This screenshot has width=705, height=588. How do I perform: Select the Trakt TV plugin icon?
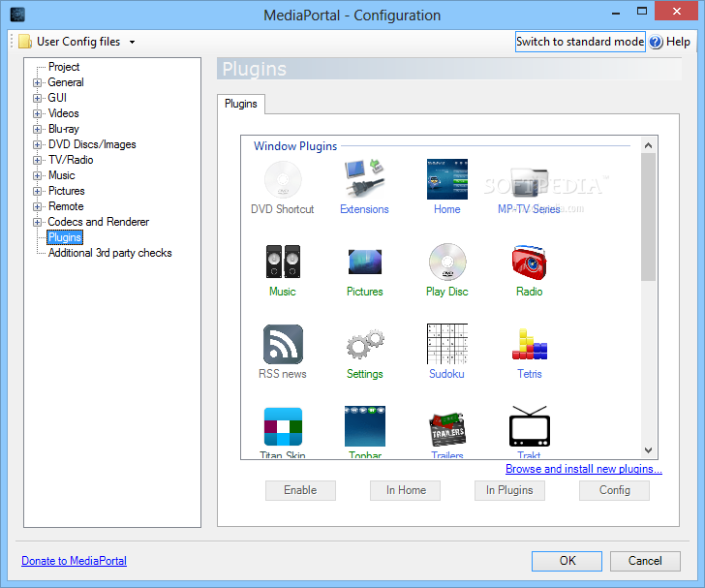529,426
